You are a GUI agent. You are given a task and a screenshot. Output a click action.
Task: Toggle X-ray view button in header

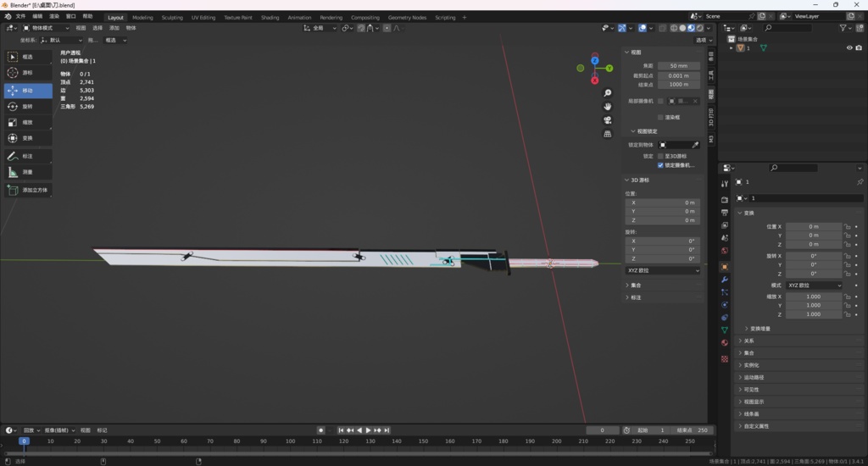pos(663,28)
